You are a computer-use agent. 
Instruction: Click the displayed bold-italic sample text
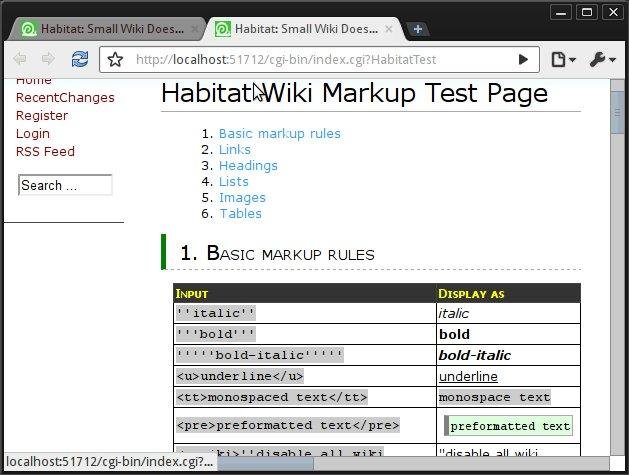475,355
